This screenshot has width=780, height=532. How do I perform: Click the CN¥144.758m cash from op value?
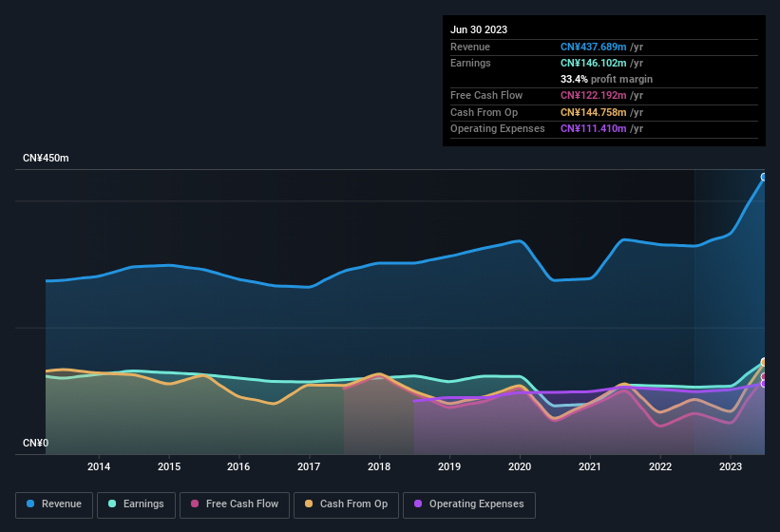coord(594,112)
